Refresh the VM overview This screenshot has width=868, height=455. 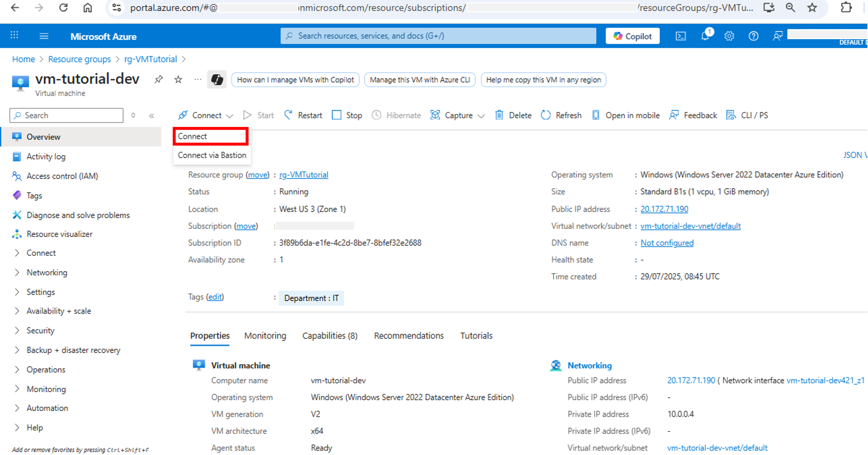561,115
